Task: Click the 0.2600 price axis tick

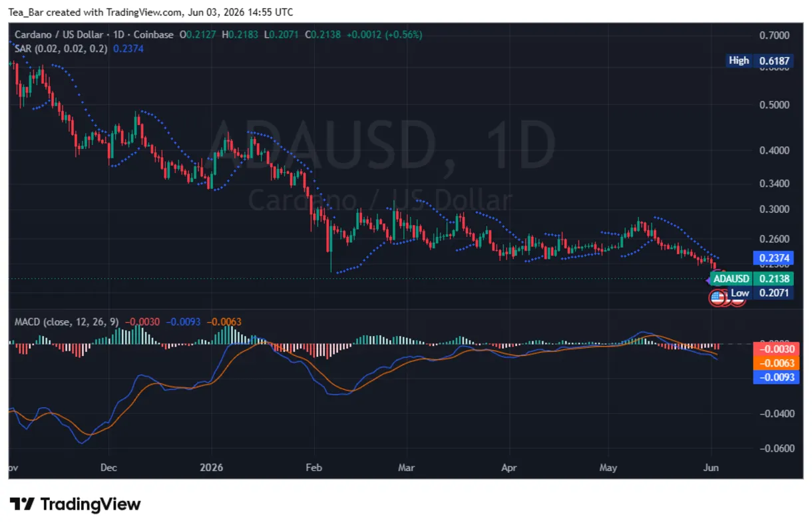Action: (x=774, y=239)
